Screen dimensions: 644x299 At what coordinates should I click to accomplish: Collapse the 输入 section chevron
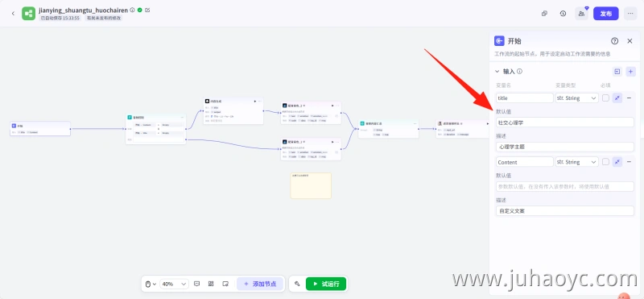click(x=497, y=71)
